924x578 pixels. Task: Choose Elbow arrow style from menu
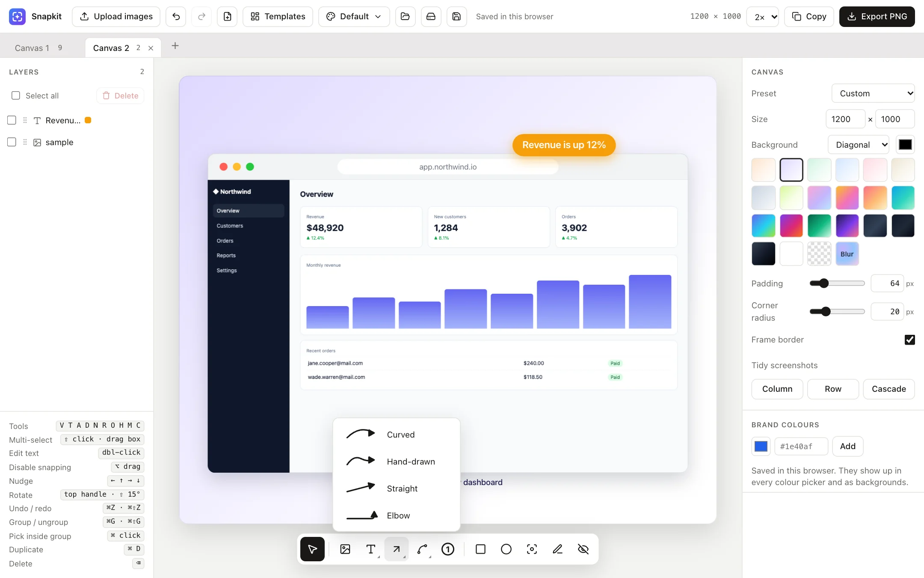point(397,515)
